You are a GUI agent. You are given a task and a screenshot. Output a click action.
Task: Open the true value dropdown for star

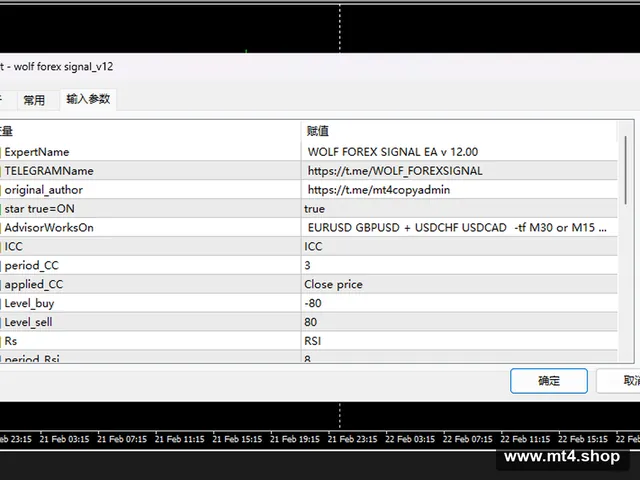(459, 209)
